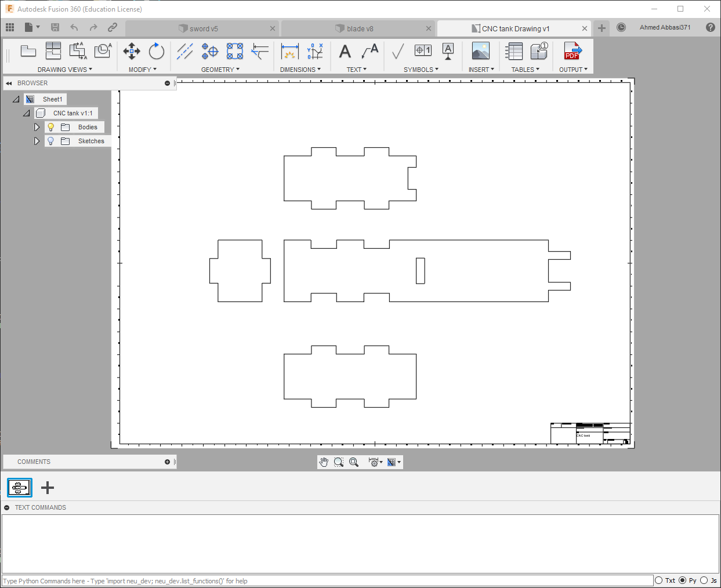The width and height of the screenshot is (721, 588).
Task: Open the TABLES dropdown menu
Action: (526, 70)
